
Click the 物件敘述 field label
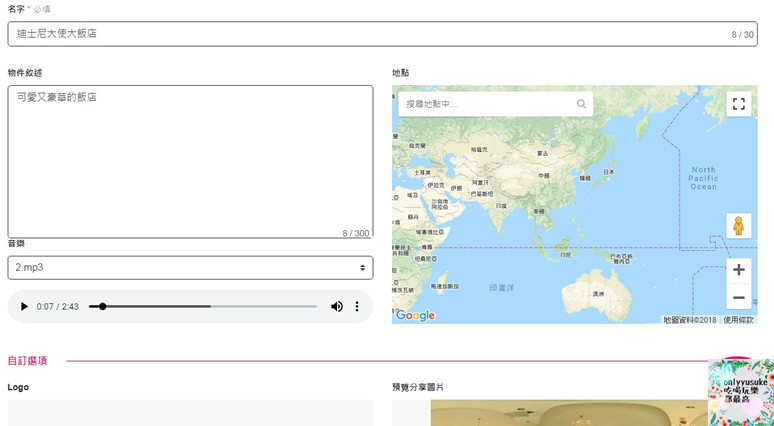[25, 73]
